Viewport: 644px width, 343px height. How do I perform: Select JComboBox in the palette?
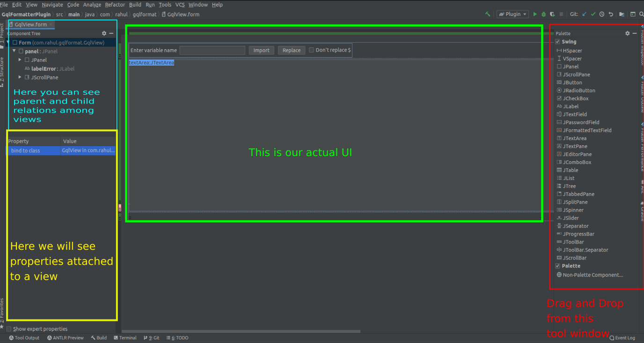(574, 162)
